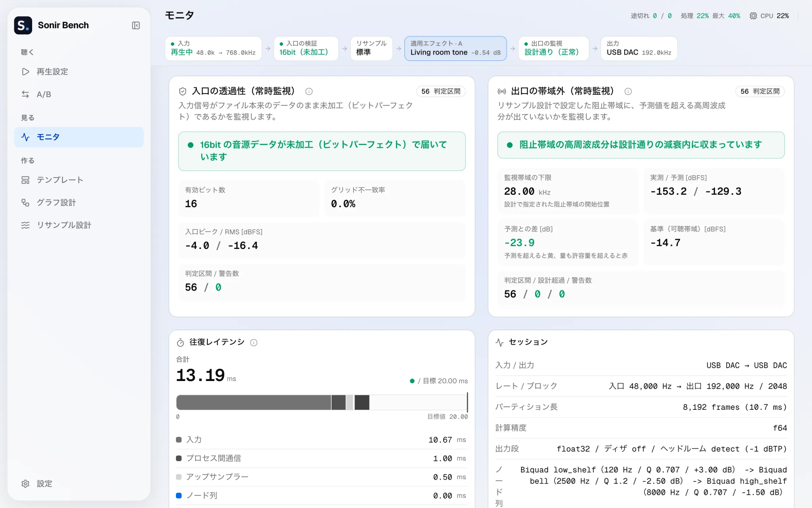Click the Sonir Bench logo icon
Screen dimensions: 812x508
click(x=23, y=25)
